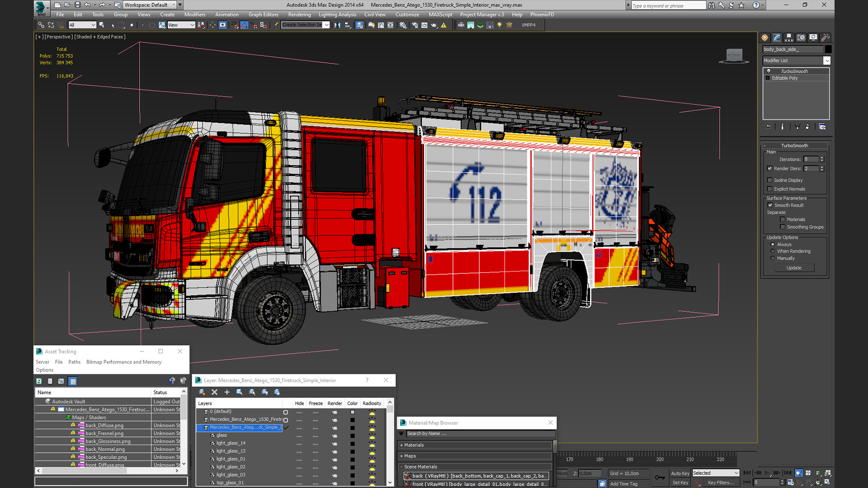Click Configure Modifier Sets icon
The image size is (868, 488).
(822, 127)
